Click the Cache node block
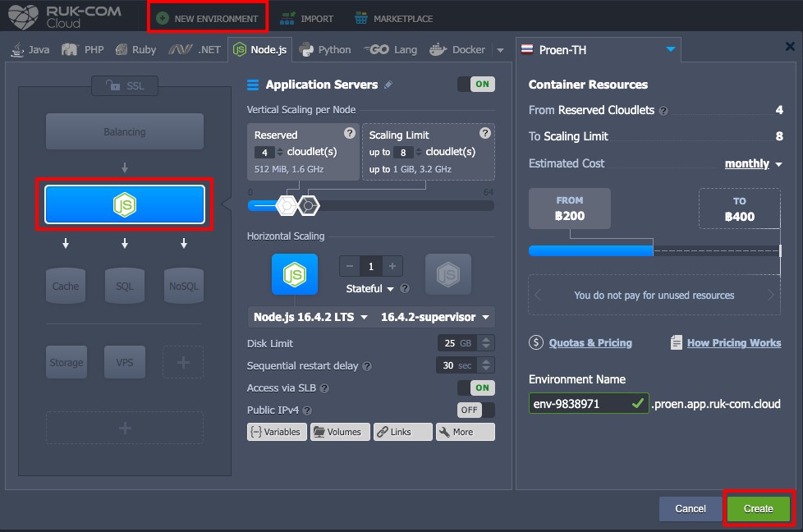This screenshot has width=803, height=532. coord(66,286)
